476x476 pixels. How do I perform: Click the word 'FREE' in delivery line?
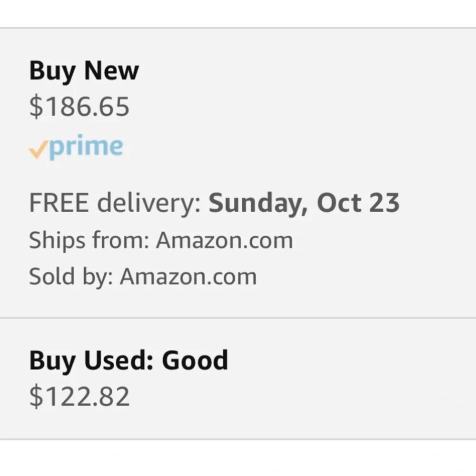[x=59, y=203]
